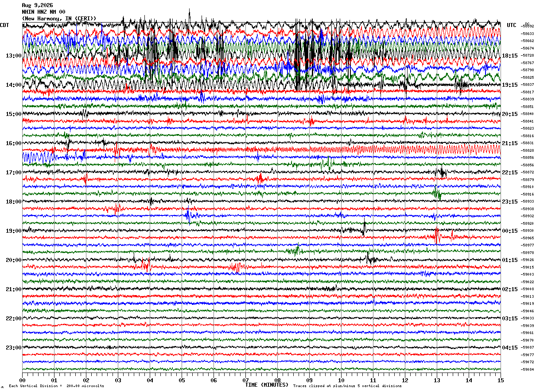
Task: Click the 15 minute tick on time axis
Action: pyautogui.click(x=501, y=380)
